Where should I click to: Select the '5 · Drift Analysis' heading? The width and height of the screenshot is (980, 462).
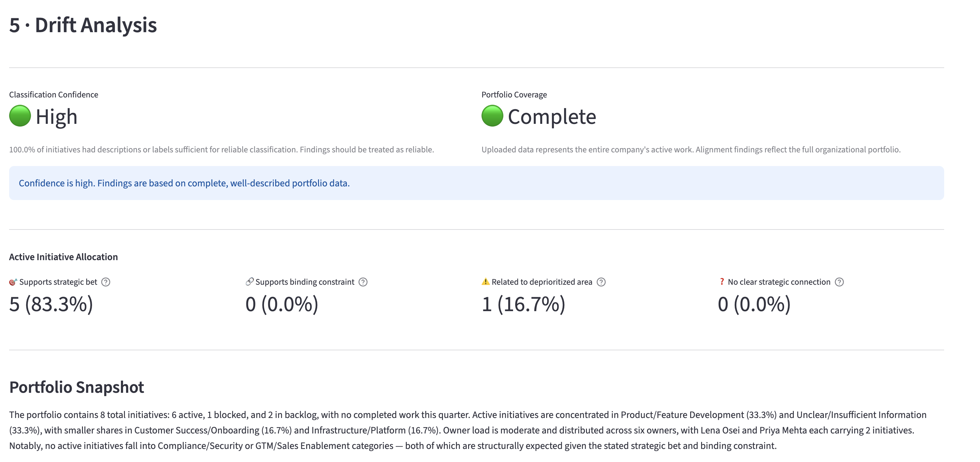[83, 25]
